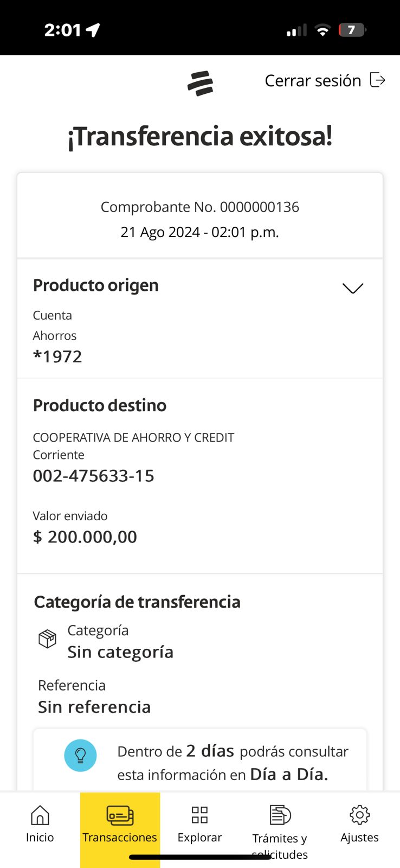
Task: Tap the Sin referencia text
Action: [x=94, y=707]
